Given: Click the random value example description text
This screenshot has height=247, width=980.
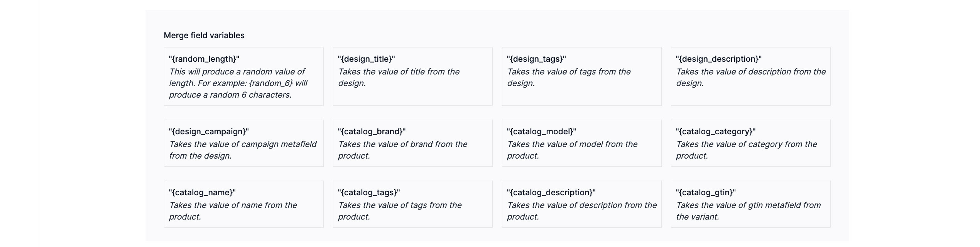Looking at the screenshot, I should tap(238, 83).
